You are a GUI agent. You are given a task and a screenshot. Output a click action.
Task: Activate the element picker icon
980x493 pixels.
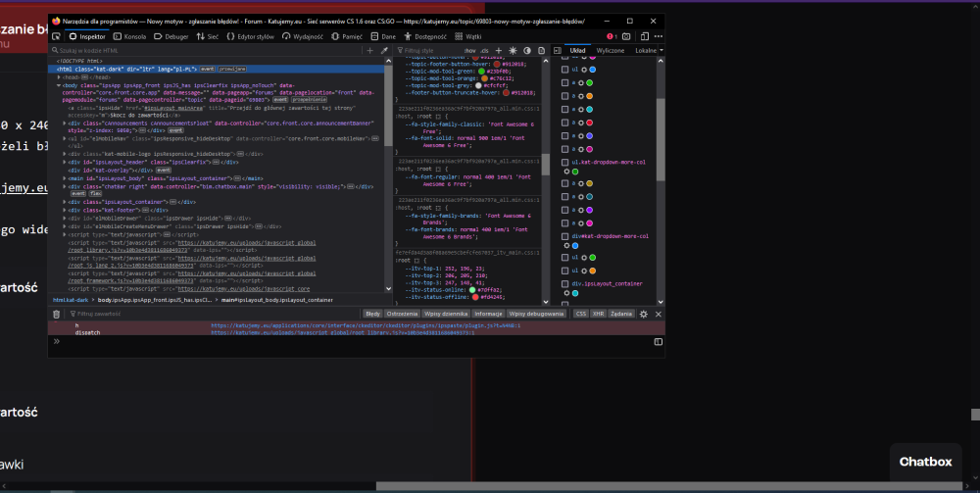[x=56, y=36]
